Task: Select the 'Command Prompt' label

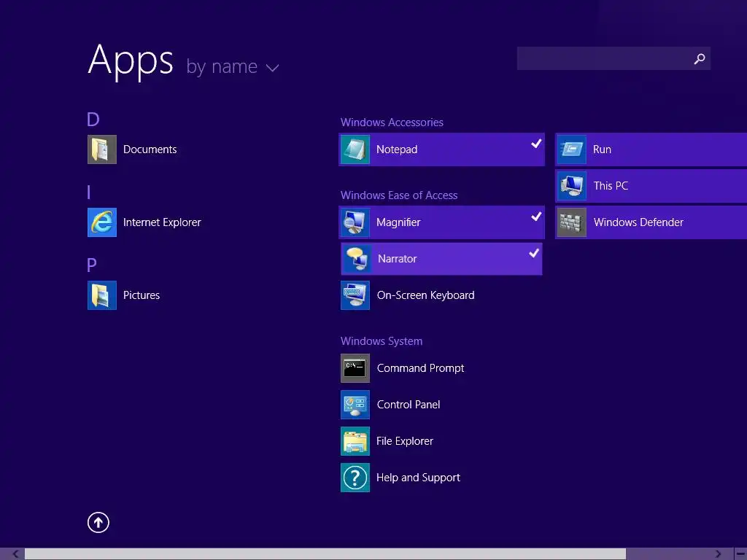Action: (x=420, y=368)
